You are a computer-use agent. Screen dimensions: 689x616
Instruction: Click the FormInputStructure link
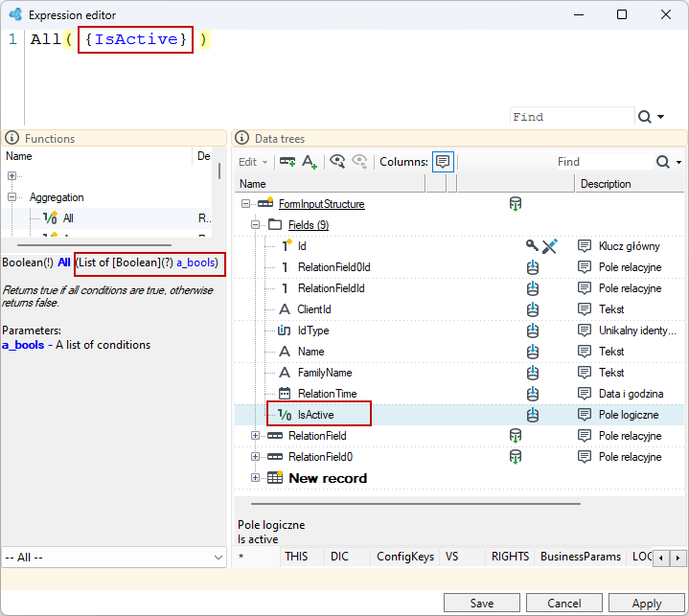point(322,204)
